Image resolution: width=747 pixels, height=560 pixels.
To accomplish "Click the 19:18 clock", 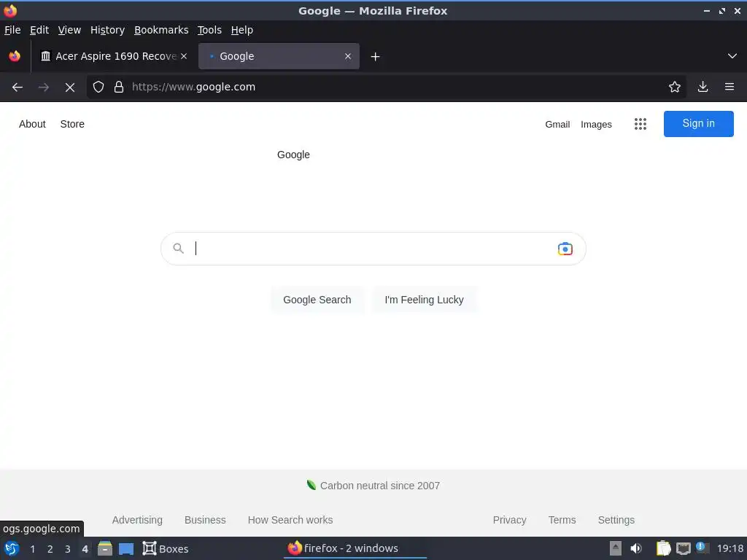I will (x=730, y=548).
